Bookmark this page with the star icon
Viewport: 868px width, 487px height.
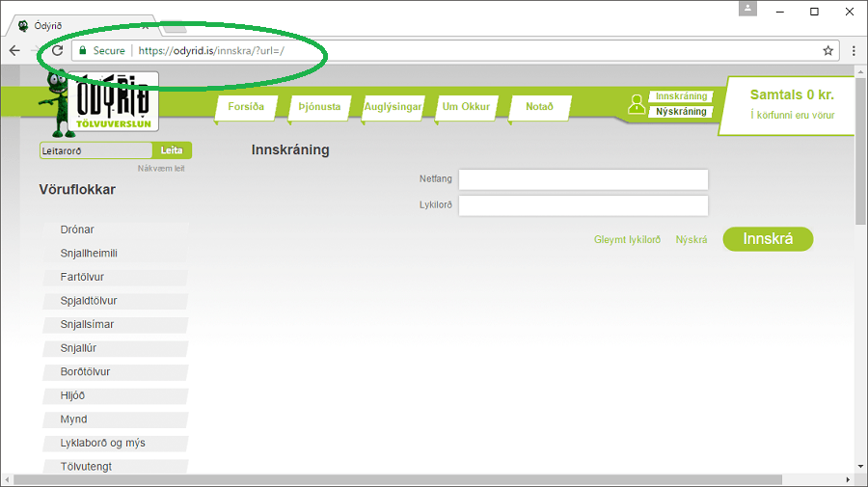click(x=828, y=51)
